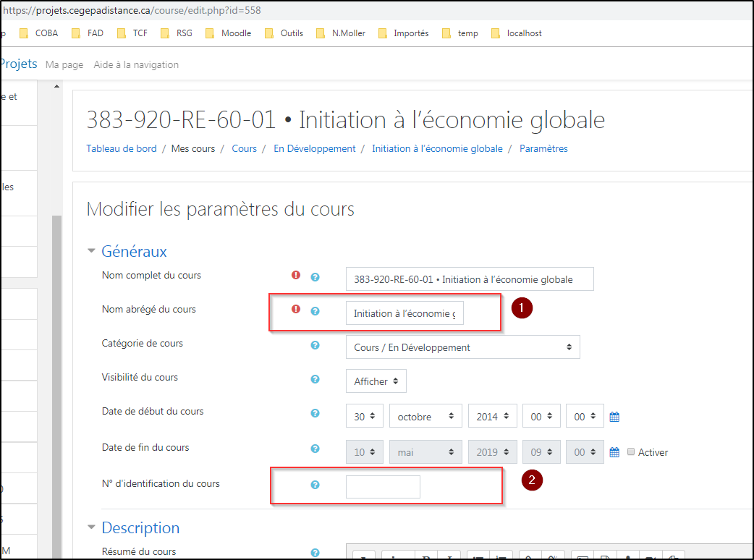This screenshot has height=560, width=754.
Task: Click help icon beside Nom complet du cours
Action: (x=315, y=276)
